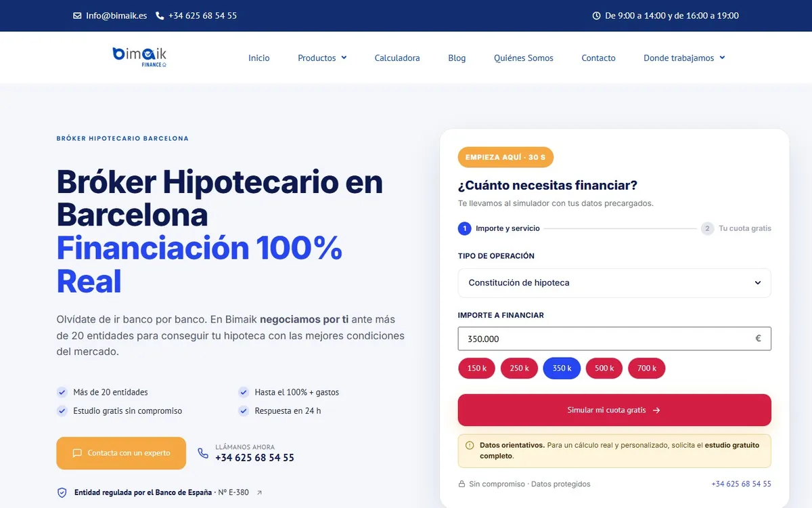Image resolution: width=812 pixels, height=508 pixels.
Task: Choose the 150 k amount chip
Action: tap(477, 368)
